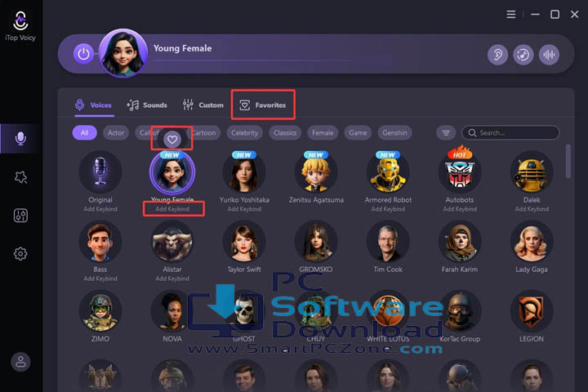Click the noise reduction waveform icon
The image size is (588, 392).
(549, 55)
